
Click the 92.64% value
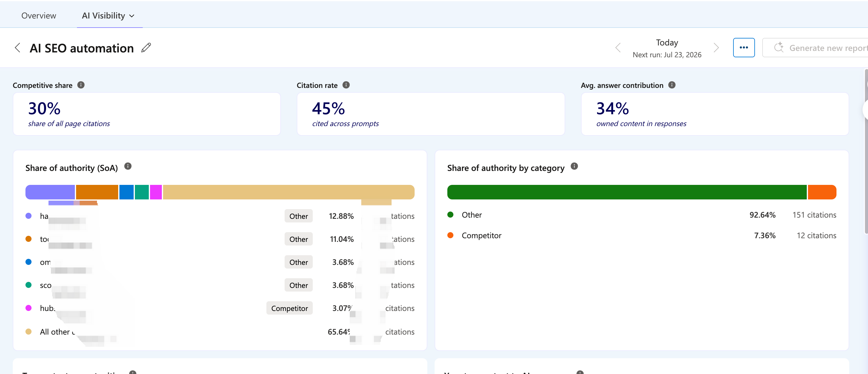[763, 215]
